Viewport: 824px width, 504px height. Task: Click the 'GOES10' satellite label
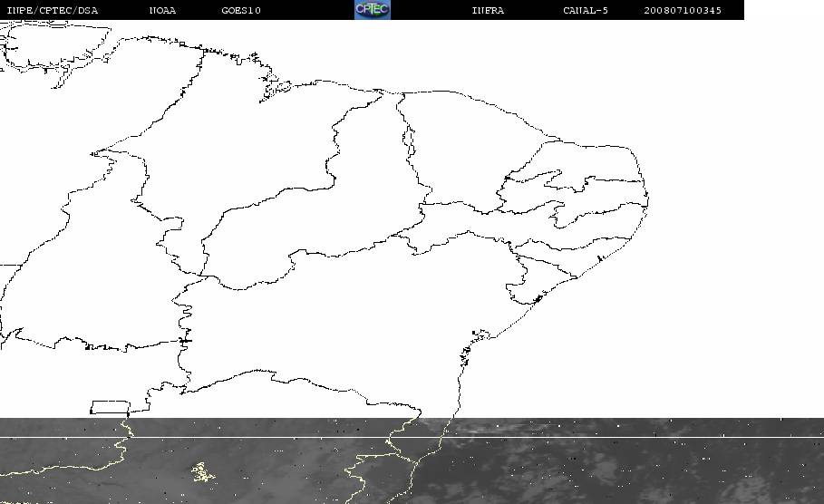click(241, 10)
